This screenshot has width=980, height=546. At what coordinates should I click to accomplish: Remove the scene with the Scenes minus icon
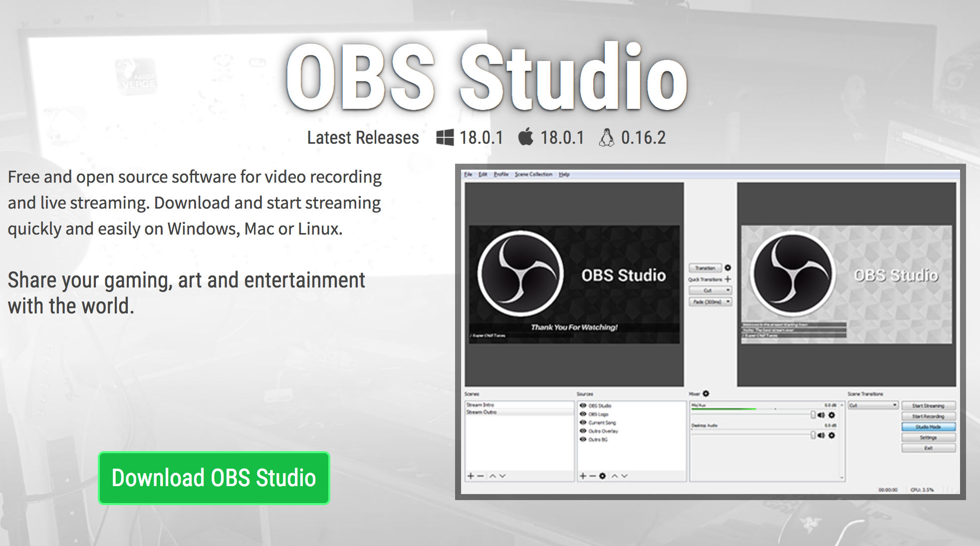480,476
